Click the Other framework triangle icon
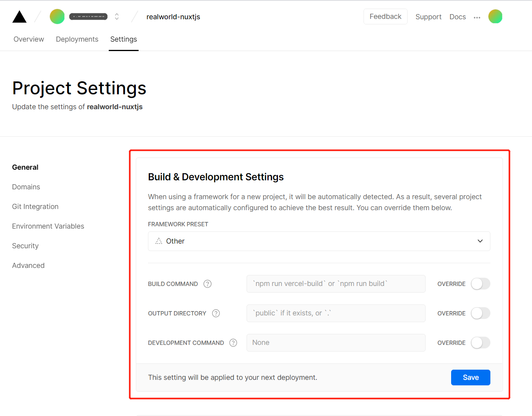The width and height of the screenshot is (532, 416). (159, 241)
